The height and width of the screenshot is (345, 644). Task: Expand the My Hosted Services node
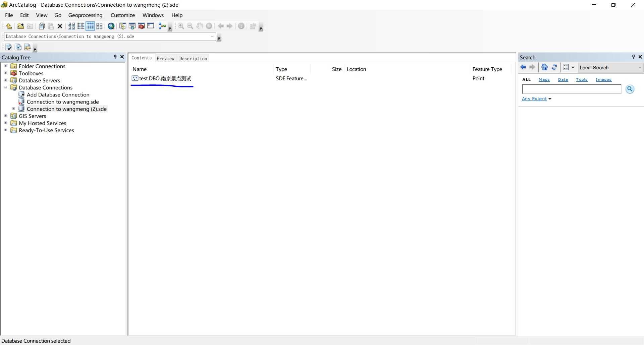(5, 123)
